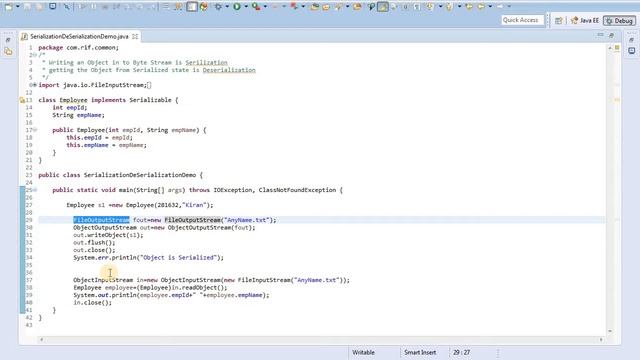Close the SerializationDeSerializationDemo.java tab
The width and height of the screenshot is (640, 360).
(x=135, y=37)
